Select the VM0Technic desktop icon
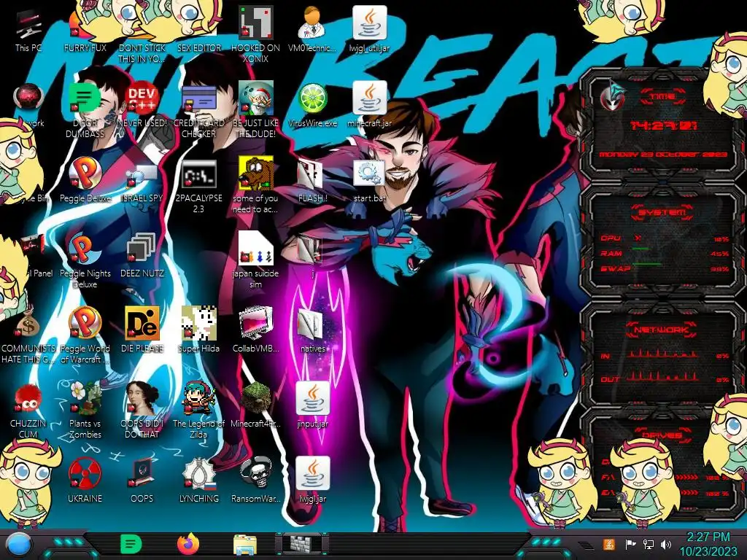Viewport: 747px width, 560px height. click(x=312, y=29)
